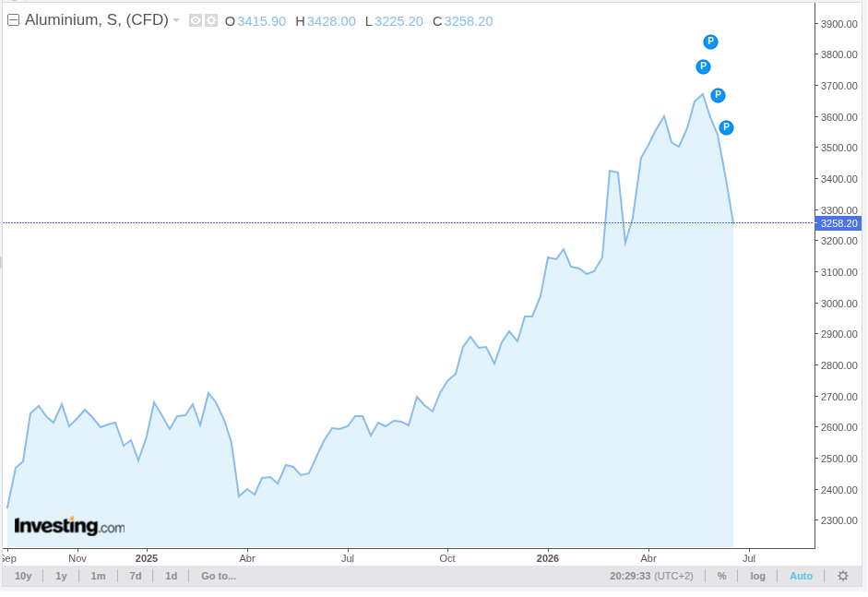Open the Investing.com logo link
868x597 pixels.
[x=69, y=526]
